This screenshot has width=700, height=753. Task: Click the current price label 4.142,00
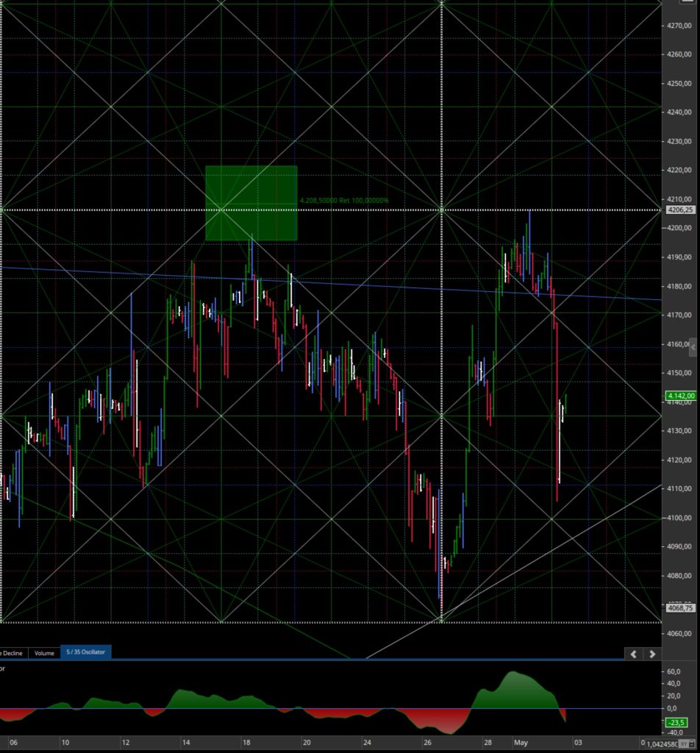(681, 396)
